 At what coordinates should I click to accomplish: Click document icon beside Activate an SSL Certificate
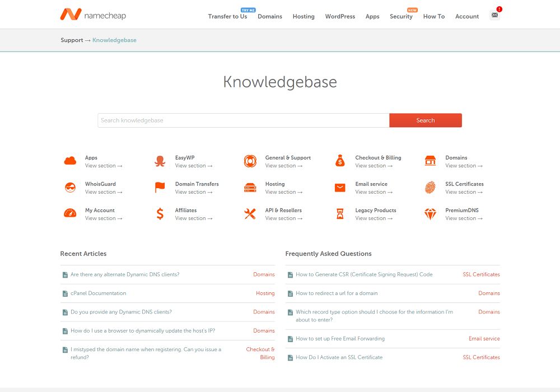[290, 358]
